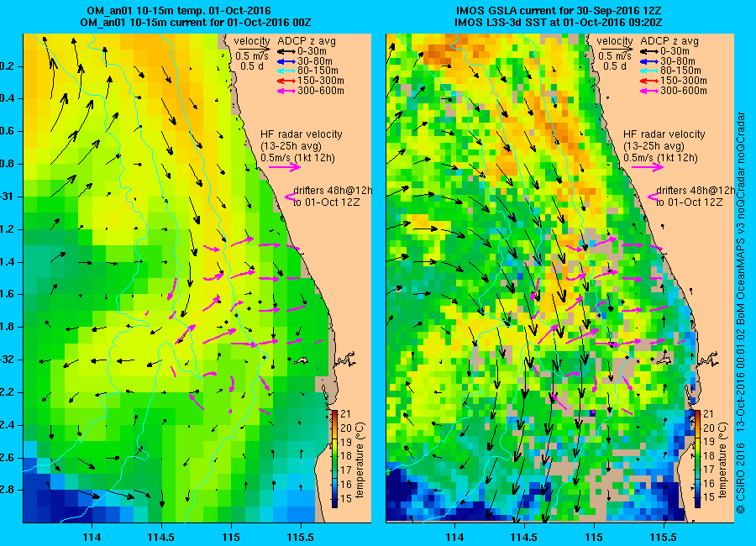Click longitude label 114 under left map
This screenshot has height=546, width=756.
(92, 537)
